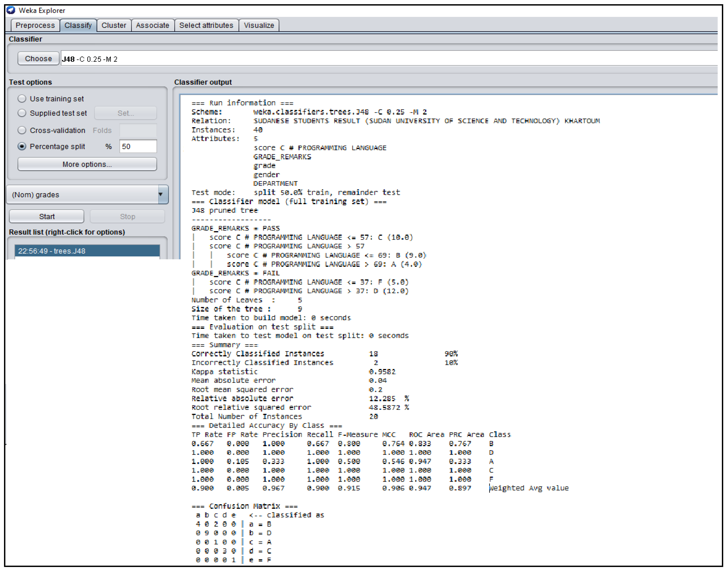The image size is (728, 571).
Task: Select the Supplied test set option
Action: pyautogui.click(x=22, y=113)
